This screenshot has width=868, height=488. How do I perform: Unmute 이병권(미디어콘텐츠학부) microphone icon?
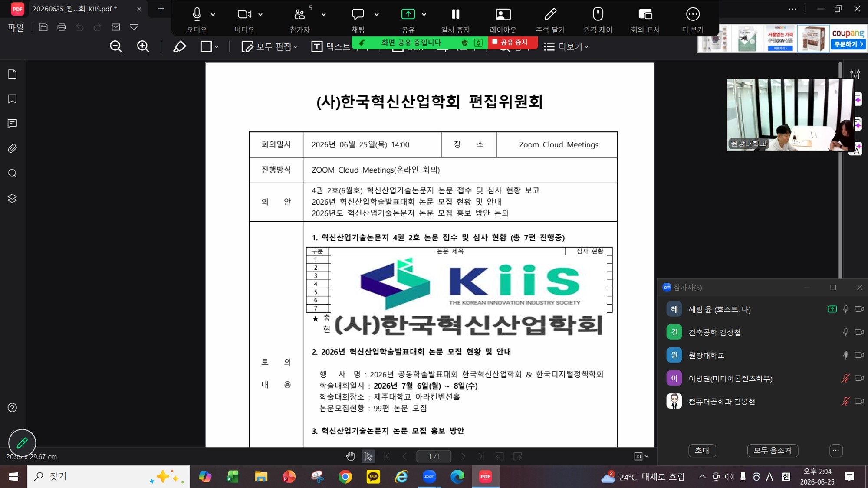[845, 378]
